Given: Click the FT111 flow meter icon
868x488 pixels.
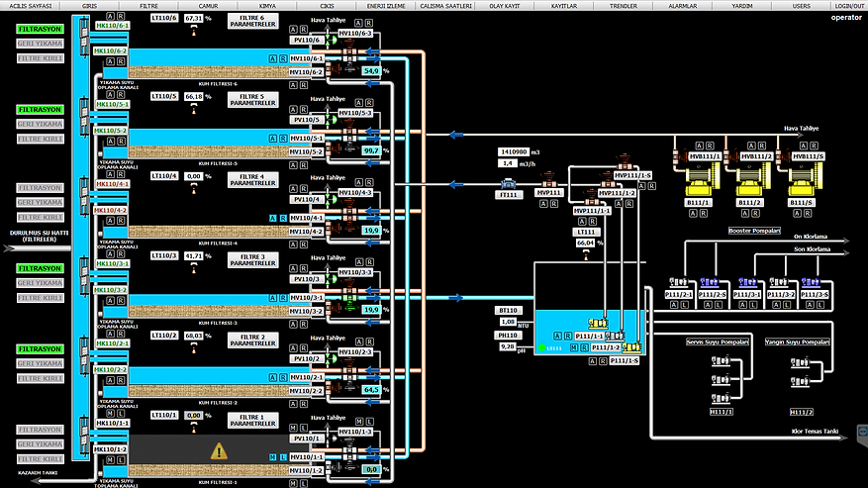Looking at the screenshot, I should click(507, 183).
